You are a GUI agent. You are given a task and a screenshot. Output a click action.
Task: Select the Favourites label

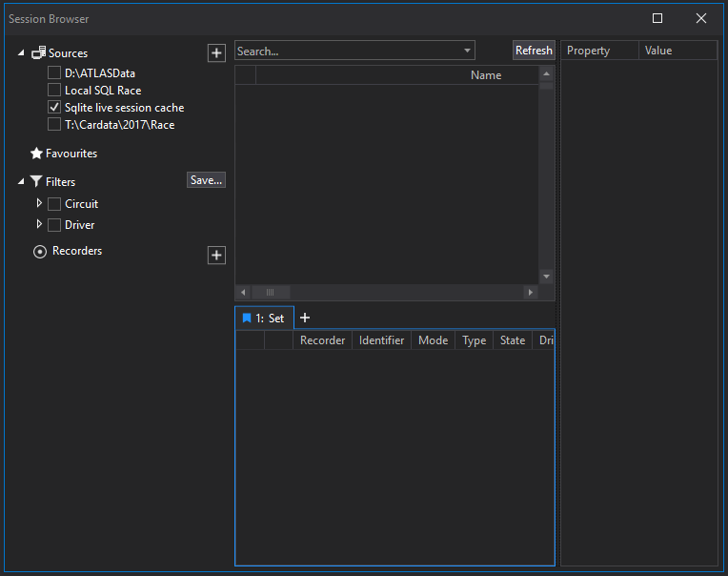pos(71,154)
